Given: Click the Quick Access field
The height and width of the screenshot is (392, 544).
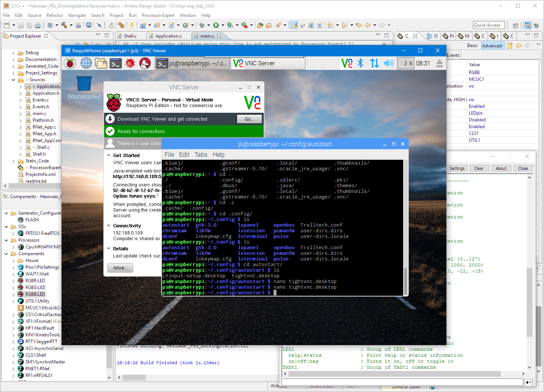Looking at the screenshot, I should [488, 25].
